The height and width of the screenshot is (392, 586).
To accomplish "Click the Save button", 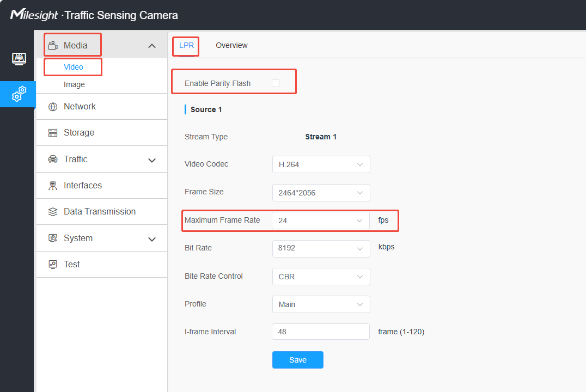I will (x=298, y=360).
